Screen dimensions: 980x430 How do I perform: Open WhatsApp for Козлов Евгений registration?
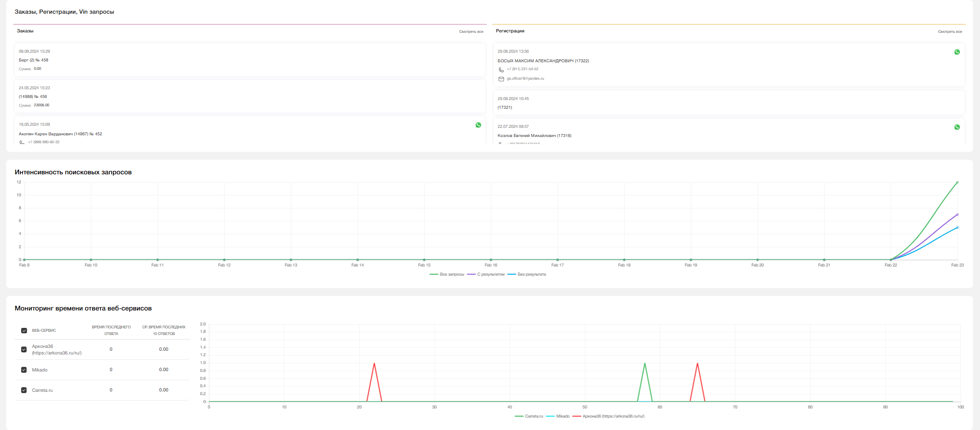tap(957, 127)
